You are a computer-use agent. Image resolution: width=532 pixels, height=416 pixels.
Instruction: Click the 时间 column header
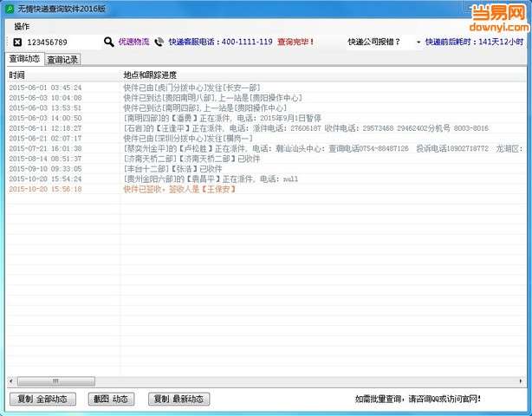[x=63, y=75]
